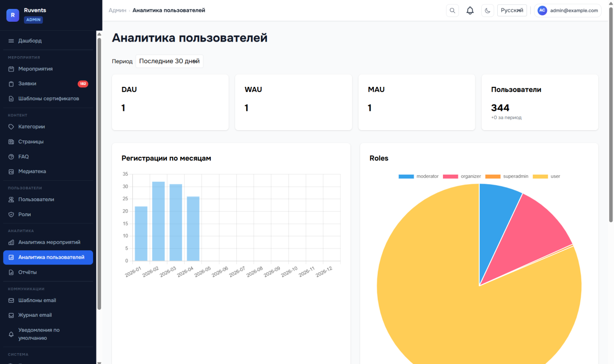Click the Уведомления по умолчанию bell icon

(11, 334)
